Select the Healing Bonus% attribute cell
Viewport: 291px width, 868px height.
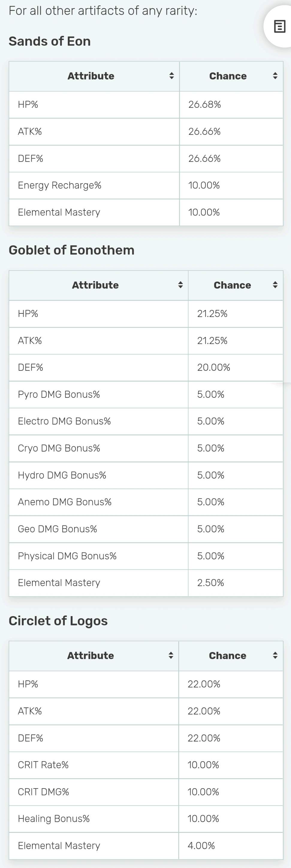[x=54, y=818]
